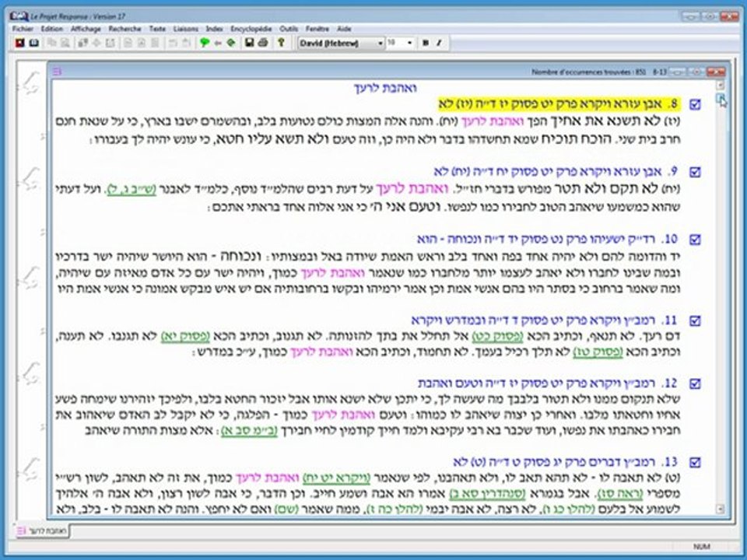Click the Projet Responsa app icon in title bar
The height and width of the screenshot is (560, 747).
[x=19, y=16]
